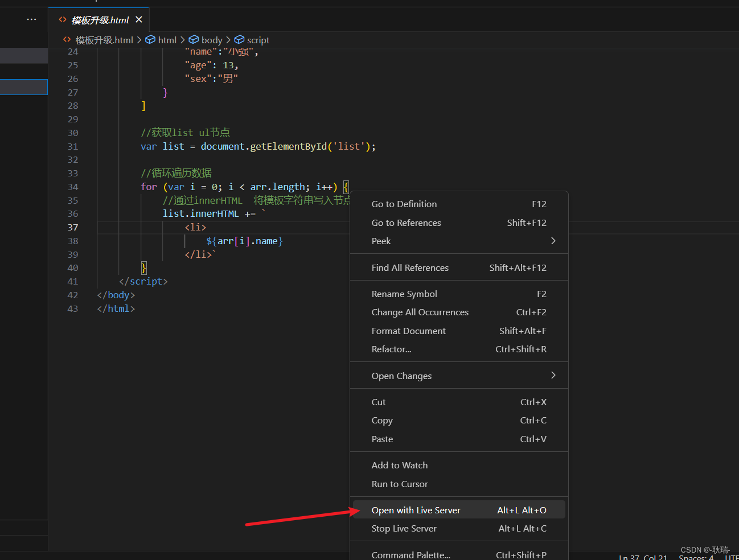Click the closing </script> tag
This screenshot has height=560, width=739.
tap(143, 281)
